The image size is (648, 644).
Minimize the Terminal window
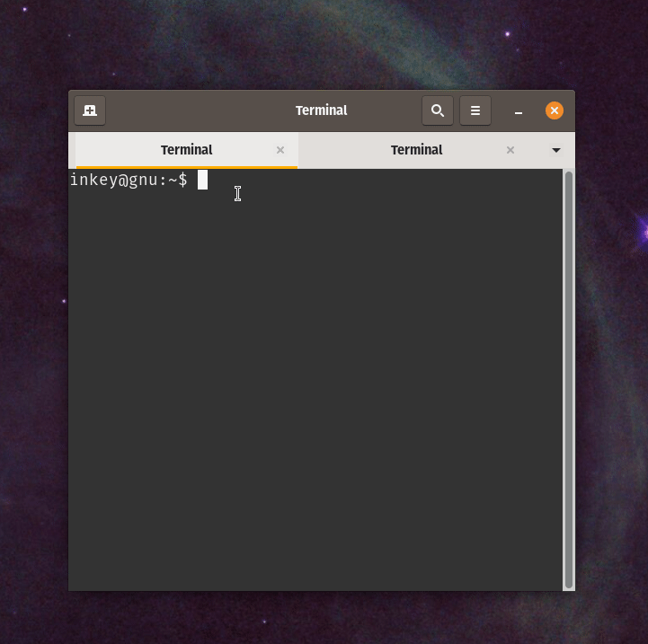[519, 110]
